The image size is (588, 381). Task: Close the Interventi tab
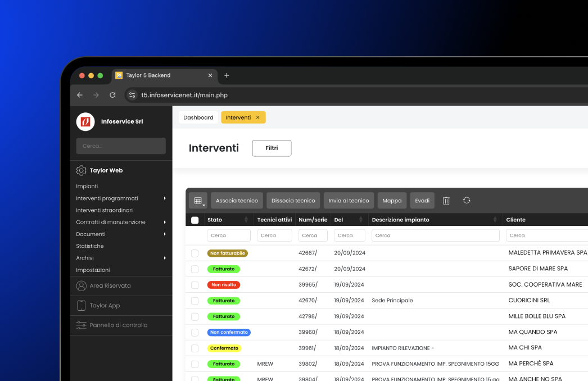click(x=257, y=117)
